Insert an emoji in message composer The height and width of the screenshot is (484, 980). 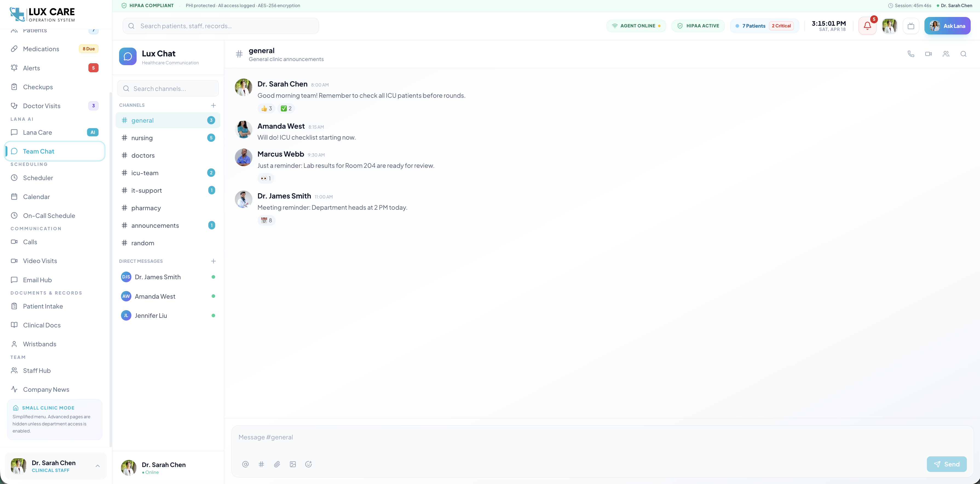click(x=309, y=464)
